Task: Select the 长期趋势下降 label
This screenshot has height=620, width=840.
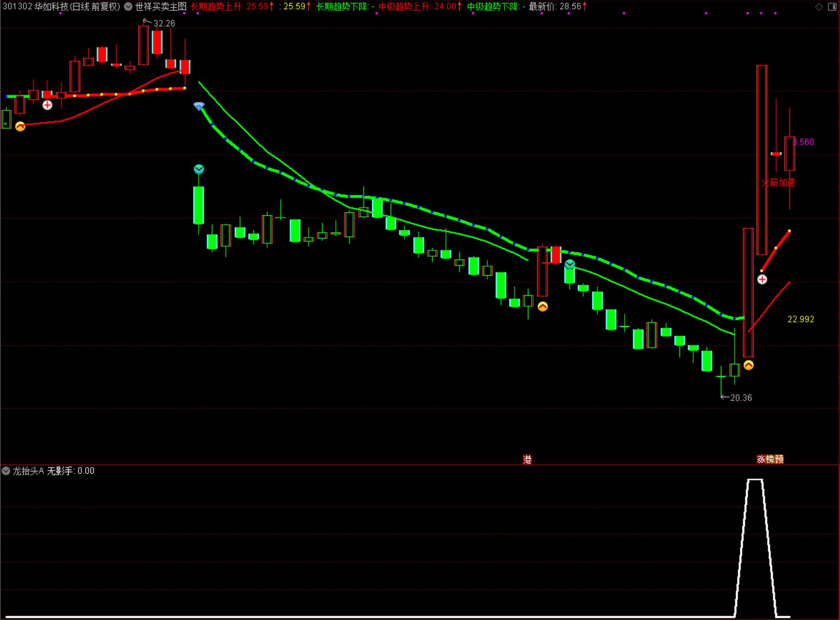Action: 345,7
